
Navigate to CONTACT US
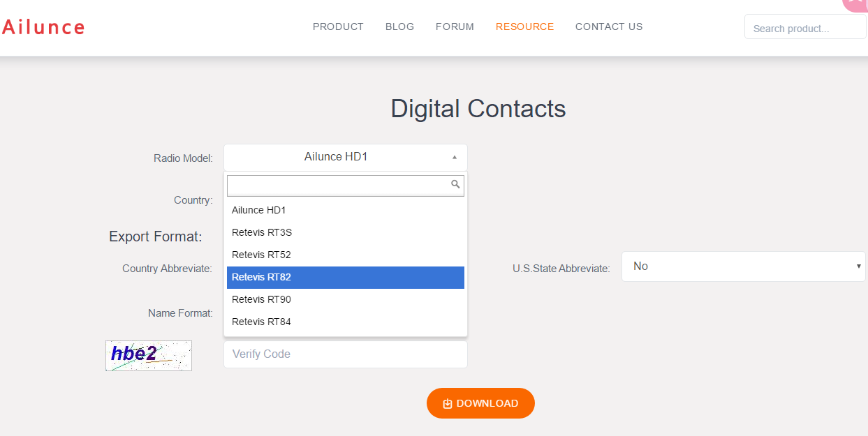click(x=609, y=27)
